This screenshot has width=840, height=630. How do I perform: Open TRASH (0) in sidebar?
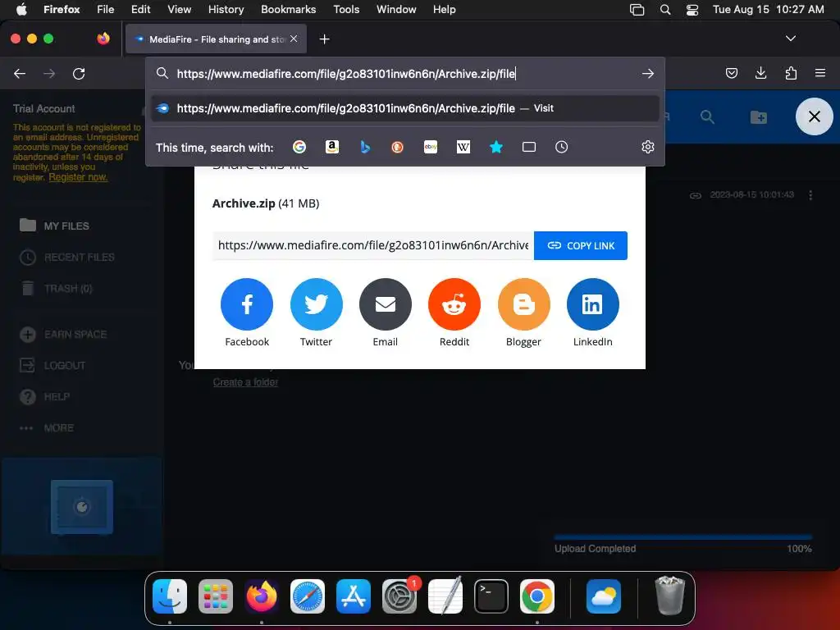pyautogui.click(x=56, y=288)
